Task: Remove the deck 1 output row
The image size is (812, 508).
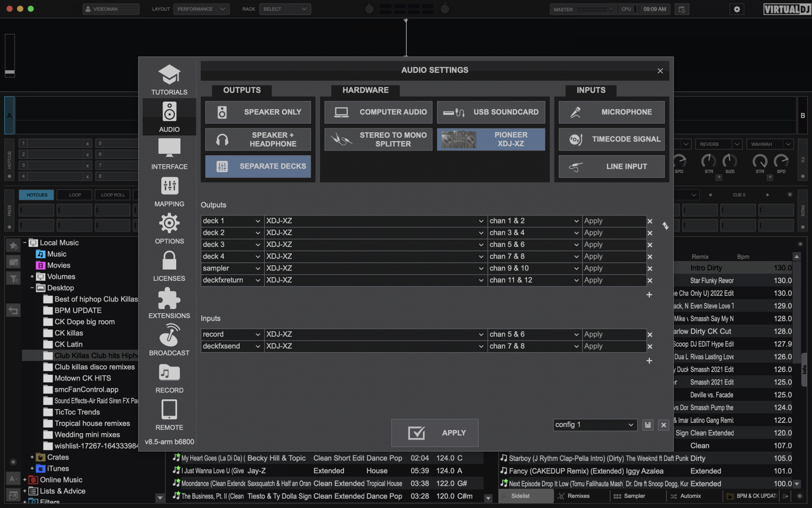Action: pos(650,221)
